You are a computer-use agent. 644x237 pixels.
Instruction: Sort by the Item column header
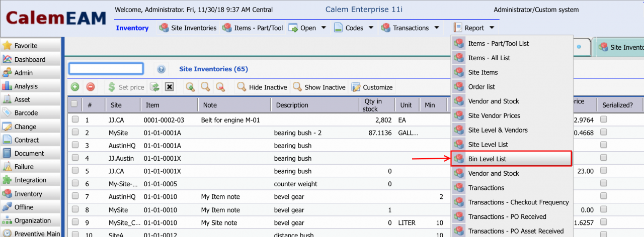point(169,105)
